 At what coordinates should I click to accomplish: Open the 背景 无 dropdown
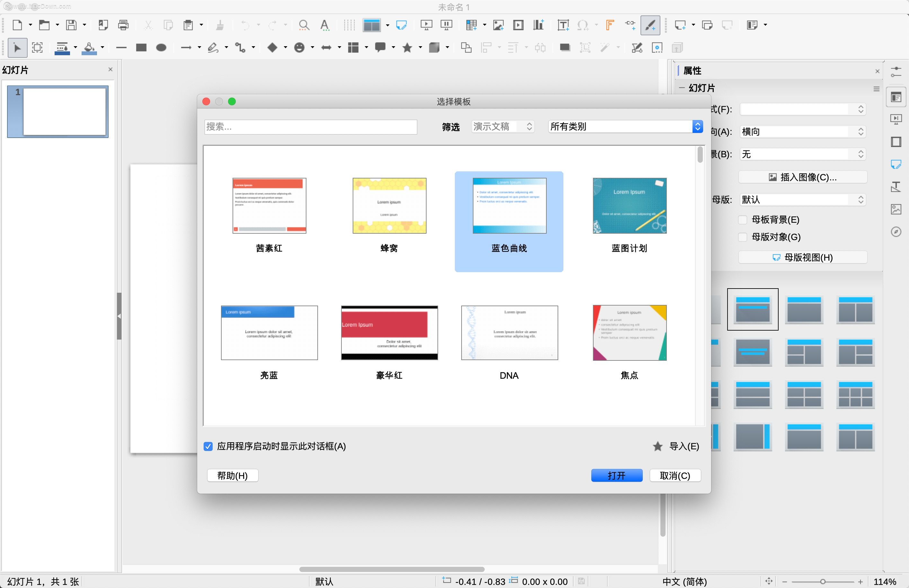click(x=802, y=154)
